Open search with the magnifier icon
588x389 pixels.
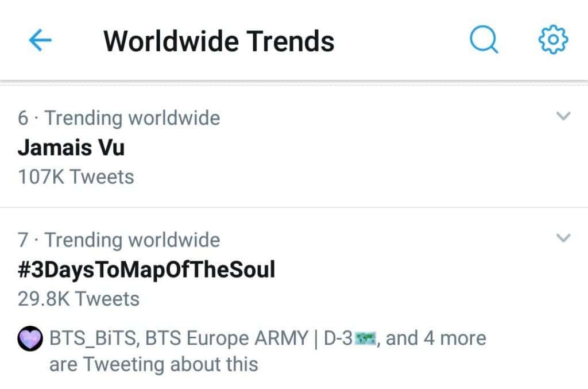(x=483, y=41)
